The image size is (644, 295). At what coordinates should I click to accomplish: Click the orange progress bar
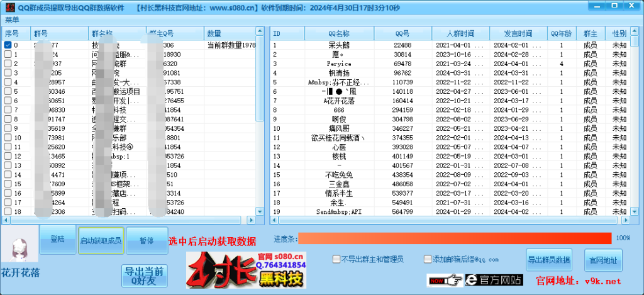coord(454,238)
